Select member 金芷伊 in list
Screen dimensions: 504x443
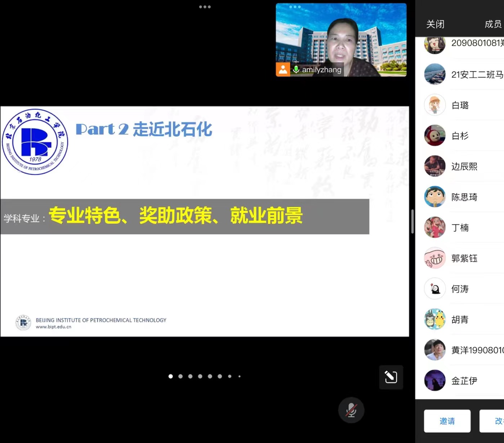[464, 381]
